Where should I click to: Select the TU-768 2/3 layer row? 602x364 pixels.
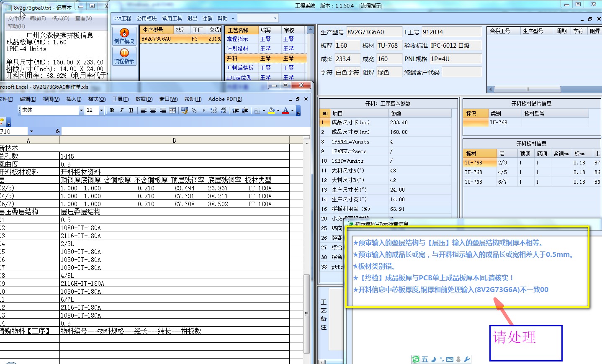tap(532, 163)
